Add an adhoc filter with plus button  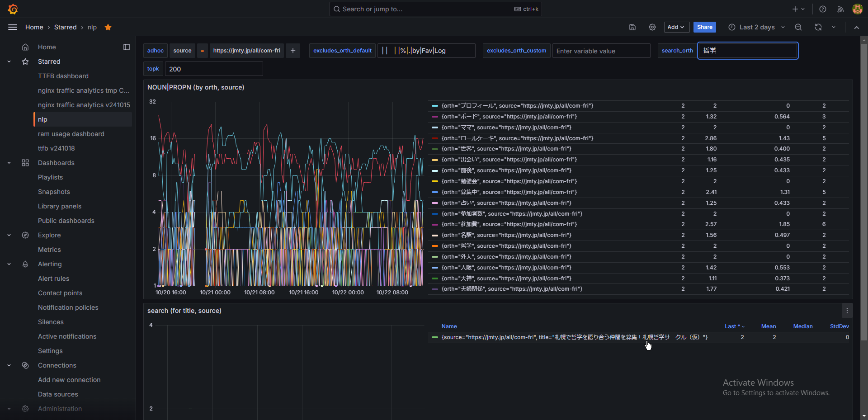click(293, 51)
